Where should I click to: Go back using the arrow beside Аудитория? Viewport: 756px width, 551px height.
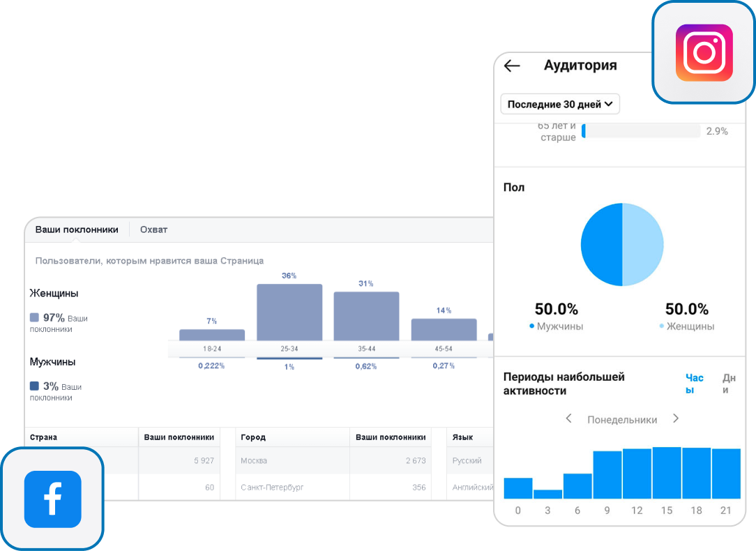click(x=512, y=66)
